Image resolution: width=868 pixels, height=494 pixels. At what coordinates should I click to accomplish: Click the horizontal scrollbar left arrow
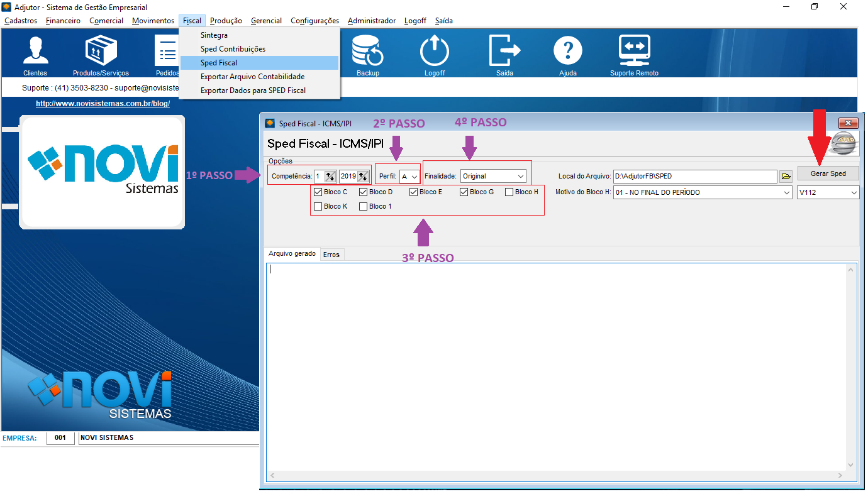(x=272, y=476)
